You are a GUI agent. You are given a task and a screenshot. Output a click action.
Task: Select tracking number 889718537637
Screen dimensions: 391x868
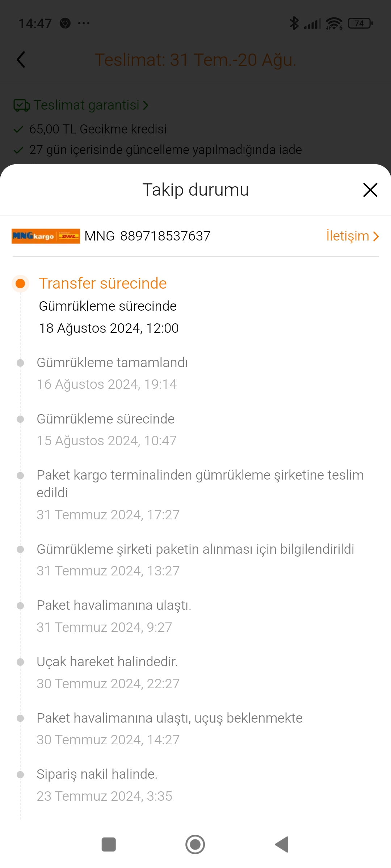tap(165, 236)
